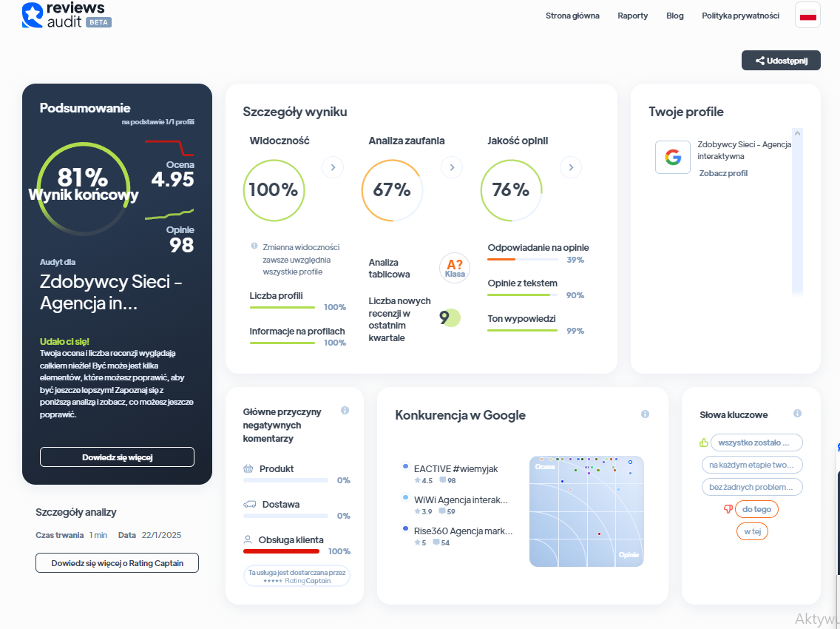Click the Opinie count 98
The image size is (840, 629).
(182, 245)
